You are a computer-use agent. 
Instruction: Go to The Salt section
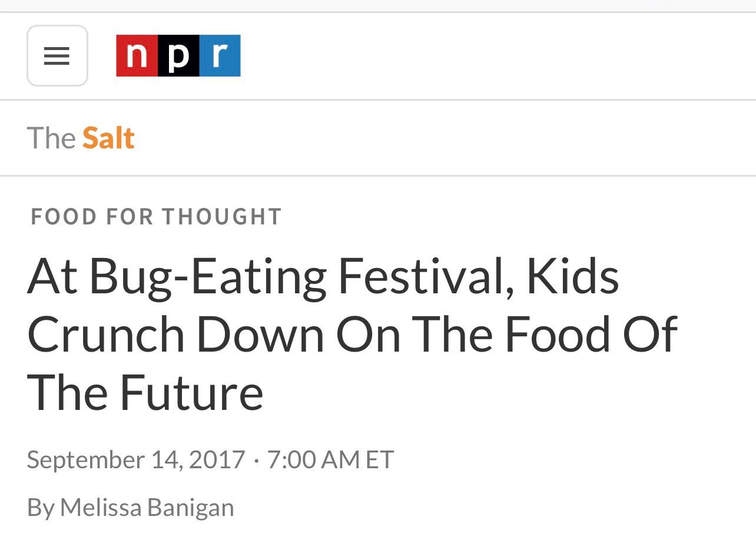pos(81,138)
